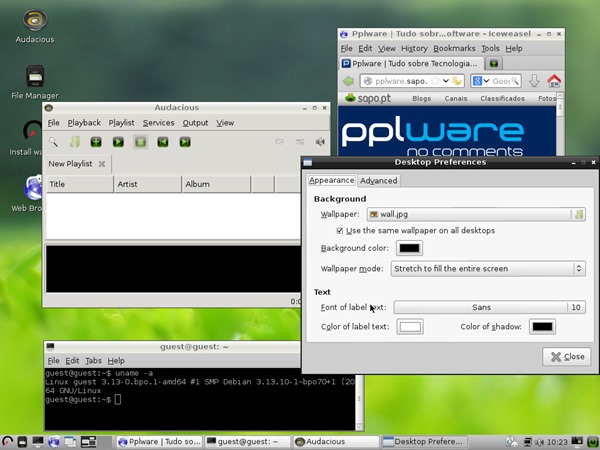600x450 pixels.
Task: Click the back arrow in Iceweasel
Action: (349, 81)
